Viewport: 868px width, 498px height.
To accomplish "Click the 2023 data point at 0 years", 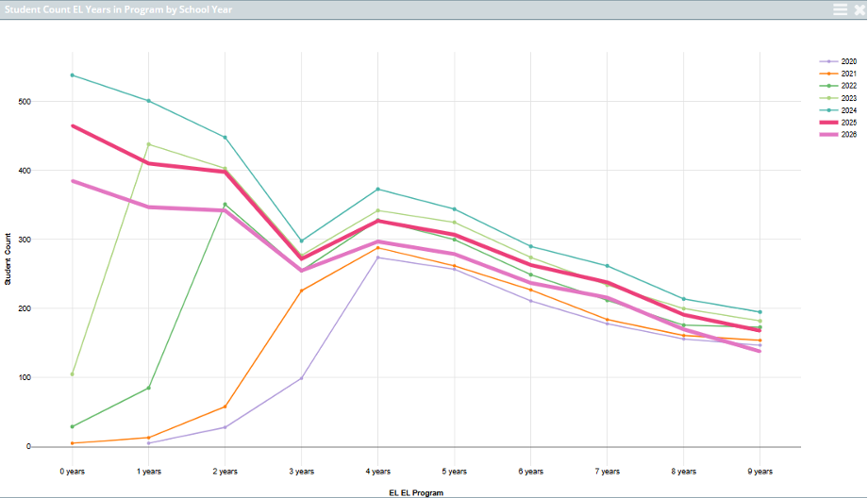I will (x=72, y=374).
